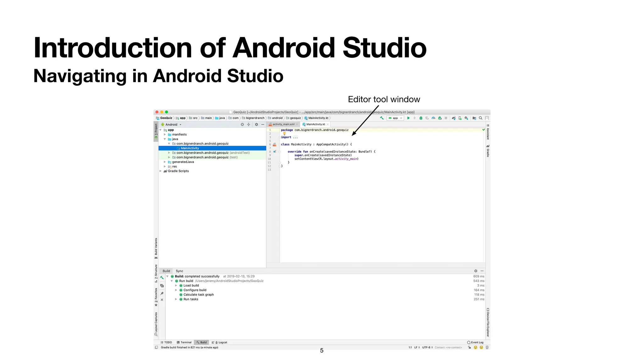
Task: Select the Sync tab in build panel
Action: coord(180,271)
